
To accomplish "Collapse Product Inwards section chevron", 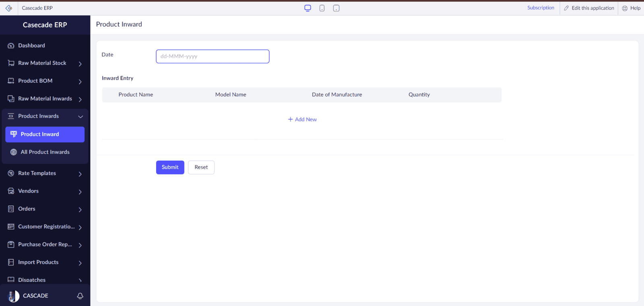I will coord(80,117).
